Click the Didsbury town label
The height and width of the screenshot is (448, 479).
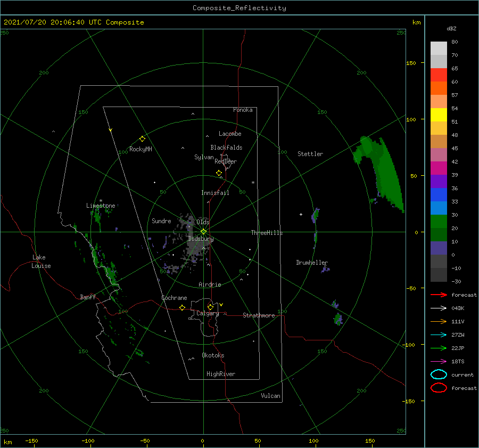(201, 239)
